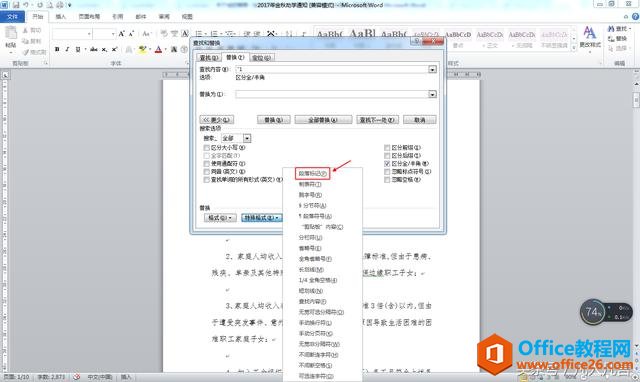
Task: Click the shrink font icon
Action: [131, 34]
